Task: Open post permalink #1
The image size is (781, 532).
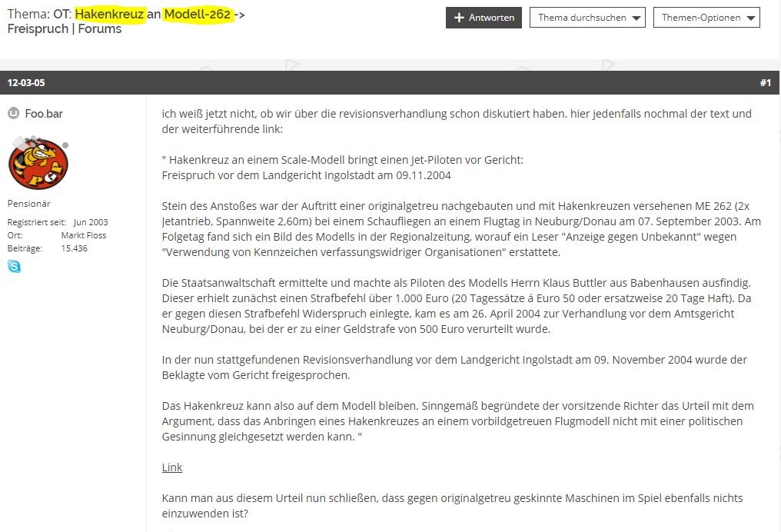Action: coord(765,82)
